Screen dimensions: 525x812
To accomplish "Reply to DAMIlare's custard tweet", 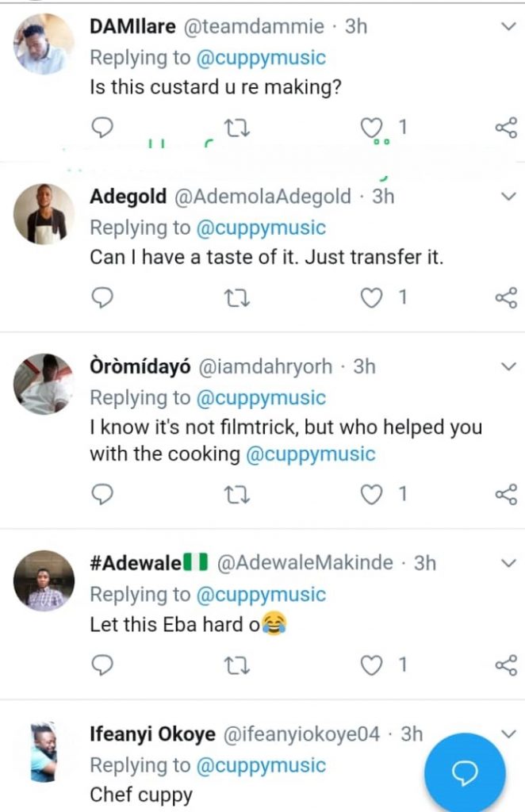I will [x=104, y=127].
